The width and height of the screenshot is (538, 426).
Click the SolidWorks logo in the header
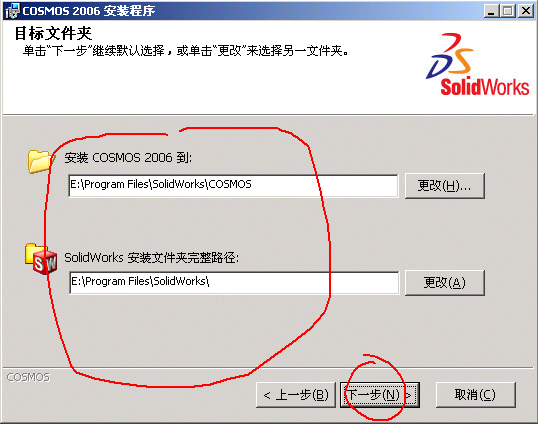pos(477,64)
